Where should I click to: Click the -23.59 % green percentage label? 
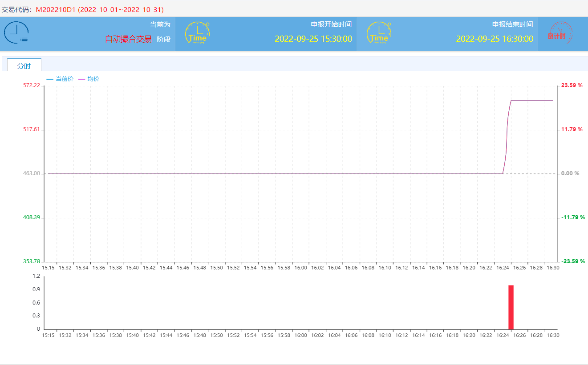tap(572, 261)
